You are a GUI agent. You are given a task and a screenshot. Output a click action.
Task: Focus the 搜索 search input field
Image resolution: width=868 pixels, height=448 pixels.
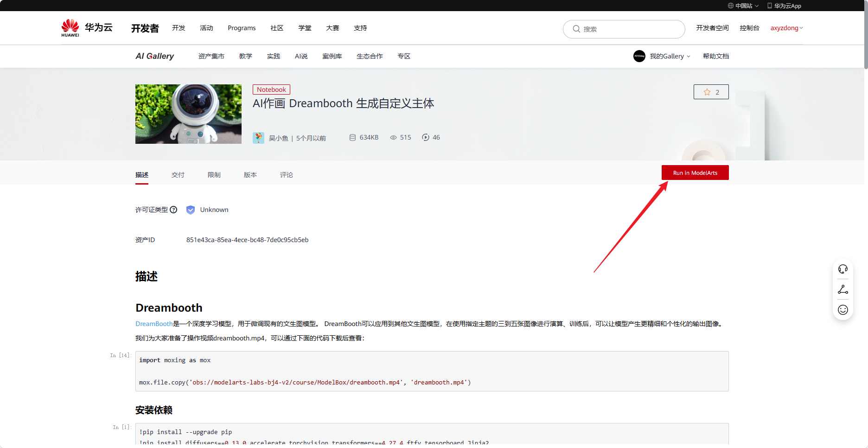pos(624,29)
